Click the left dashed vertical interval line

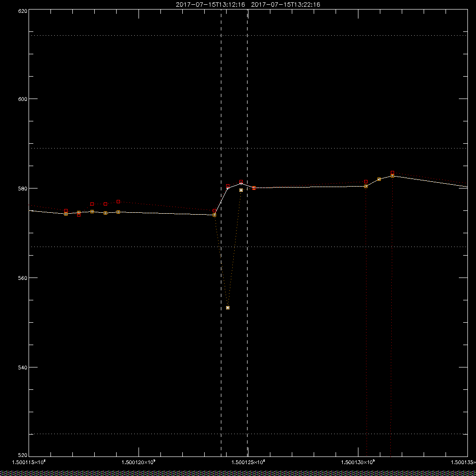[x=221, y=232]
